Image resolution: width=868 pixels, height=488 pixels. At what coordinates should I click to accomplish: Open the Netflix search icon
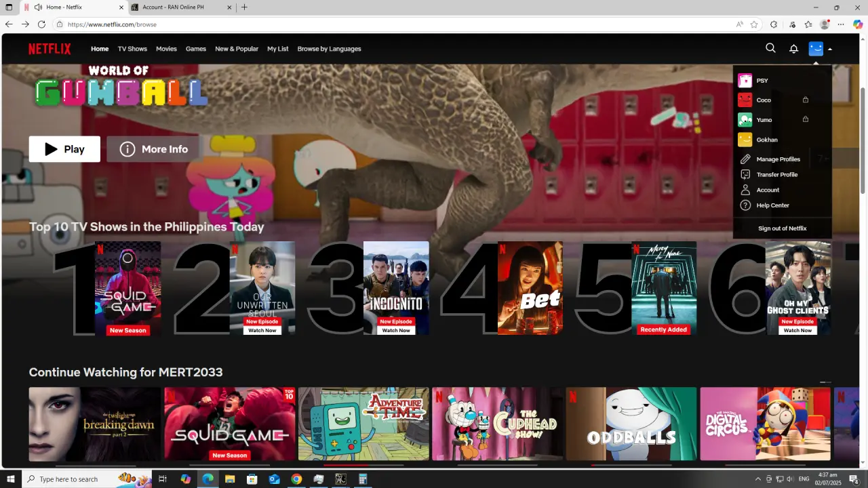[x=770, y=48]
